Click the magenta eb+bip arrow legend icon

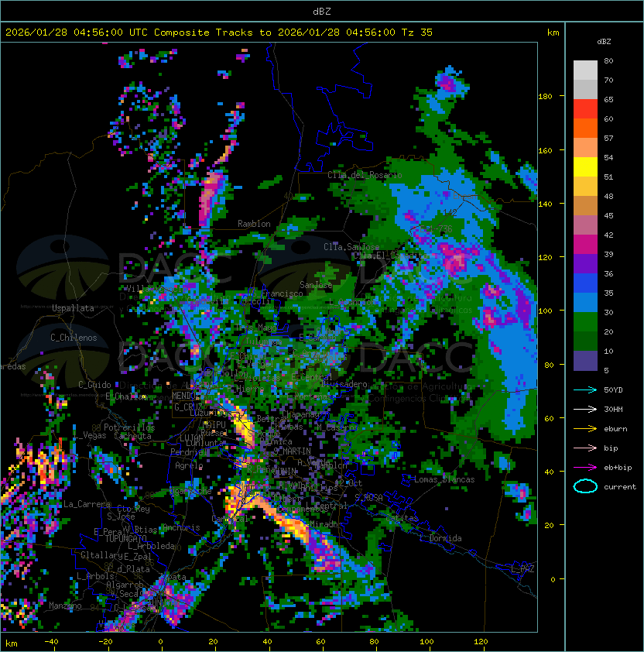pos(585,468)
